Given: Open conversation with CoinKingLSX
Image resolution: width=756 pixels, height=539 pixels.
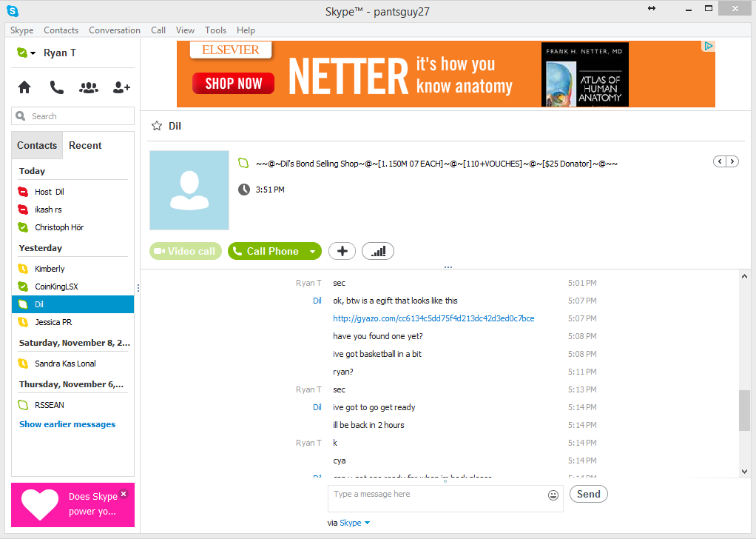Looking at the screenshot, I should coord(72,287).
